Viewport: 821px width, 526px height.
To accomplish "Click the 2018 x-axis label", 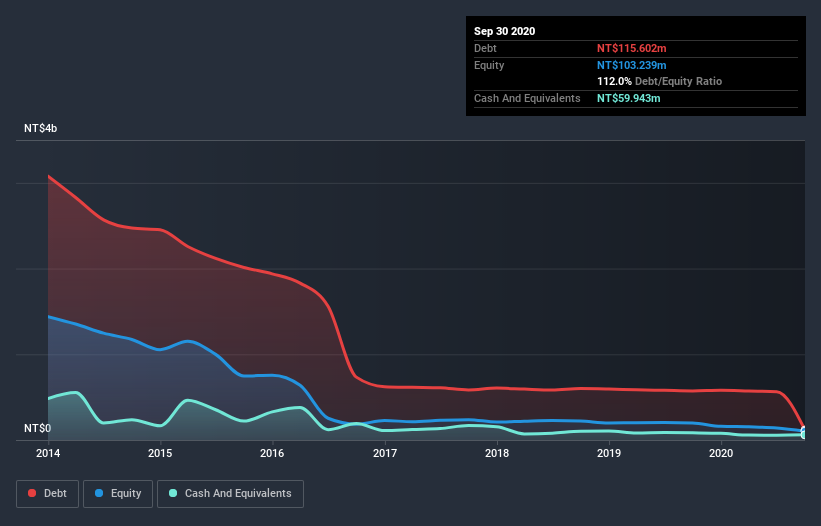I will coord(497,453).
